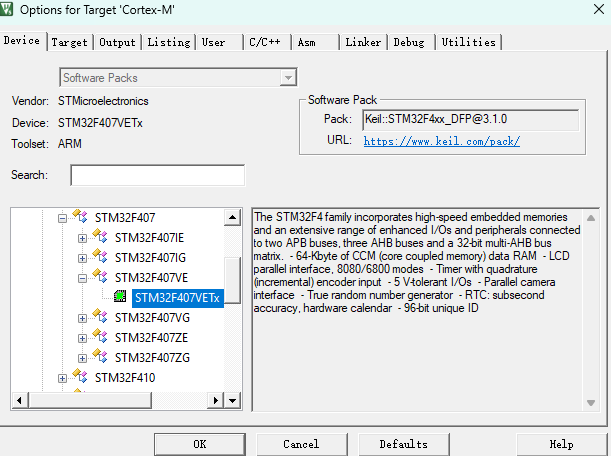The height and width of the screenshot is (456, 611).
Task: Close the Options for Target dialog
Action: [599, 9]
